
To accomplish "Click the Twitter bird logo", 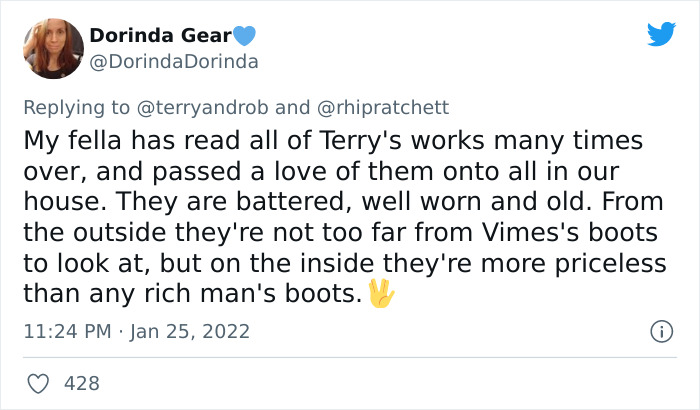I will 661,35.
